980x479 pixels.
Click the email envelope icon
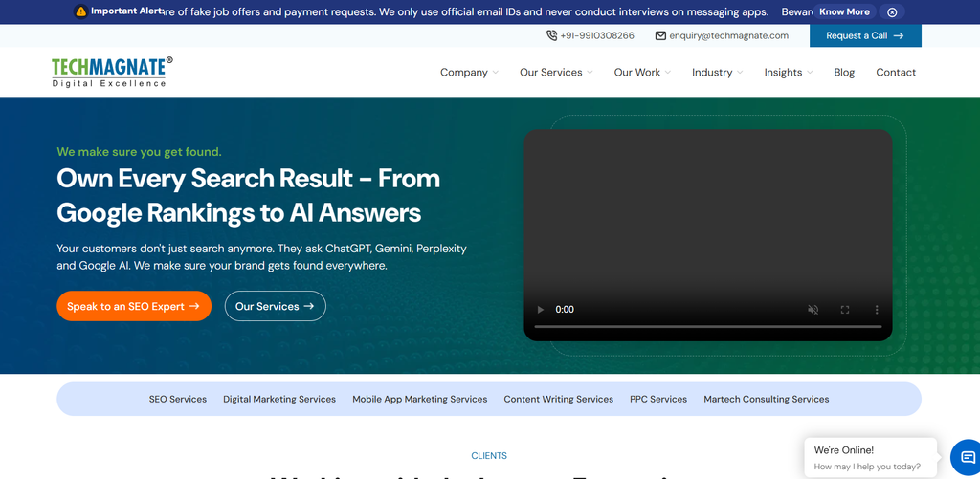tap(660, 35)
